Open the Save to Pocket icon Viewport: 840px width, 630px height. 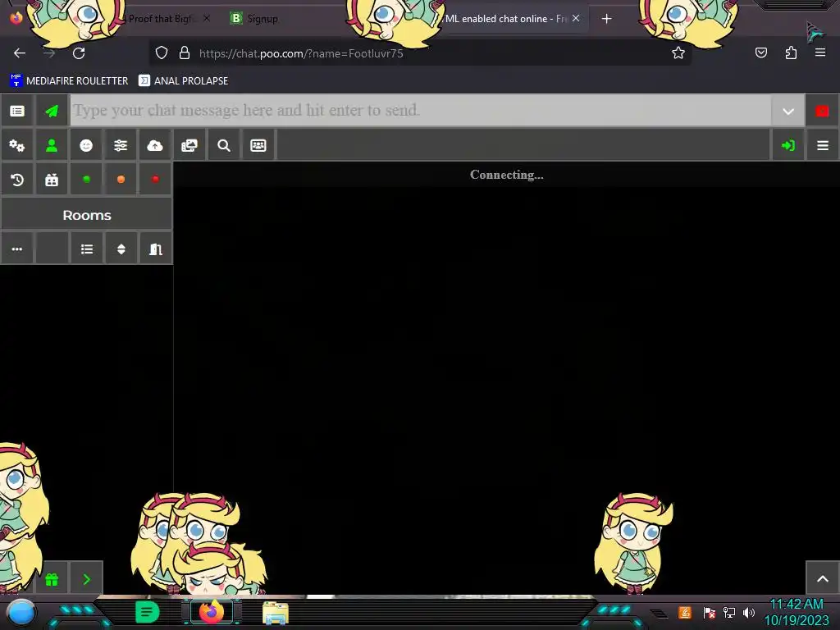point(760,53)
